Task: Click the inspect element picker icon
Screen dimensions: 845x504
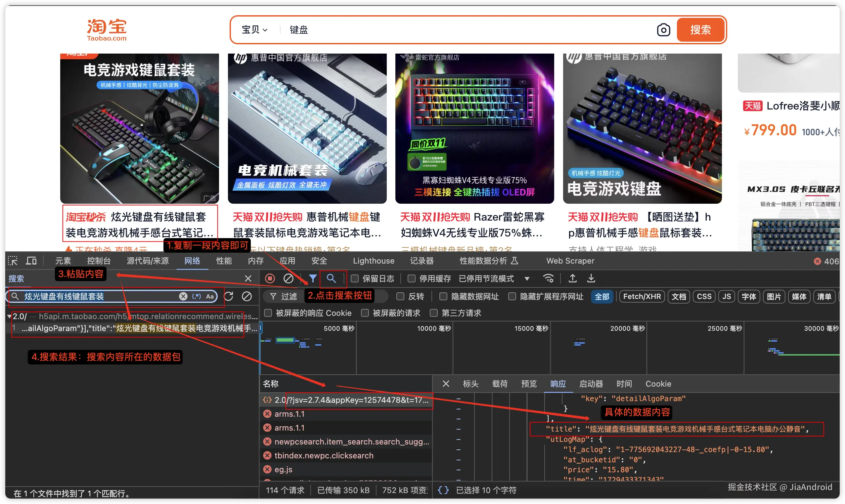Action: (13, 261)
